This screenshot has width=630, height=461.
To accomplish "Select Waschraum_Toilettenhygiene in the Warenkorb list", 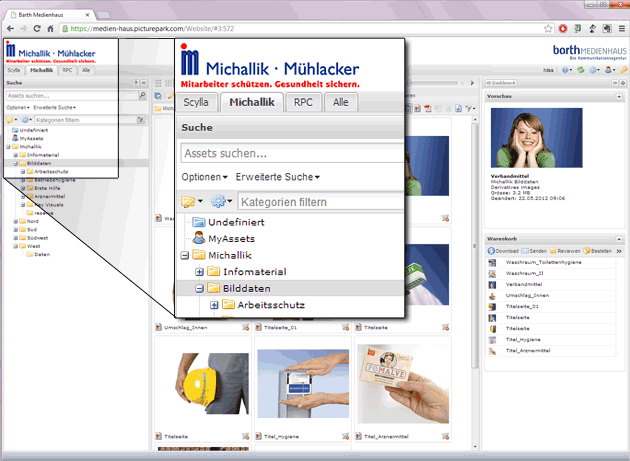I will [551, 262].
